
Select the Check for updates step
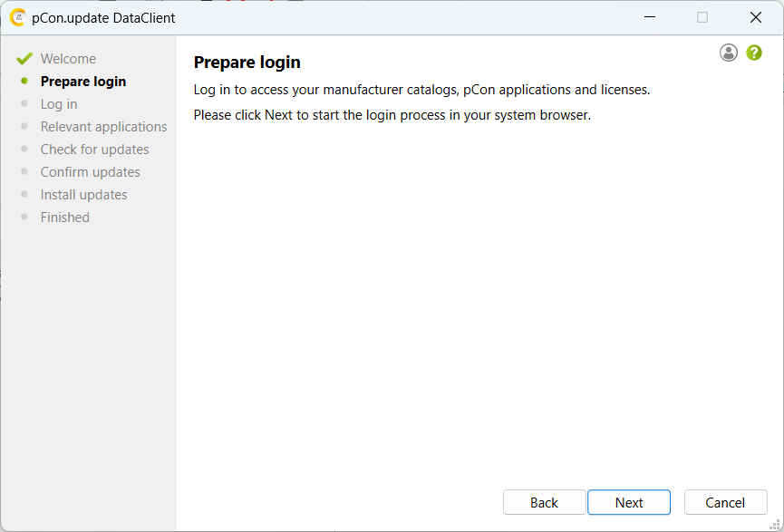coord(94,150)
